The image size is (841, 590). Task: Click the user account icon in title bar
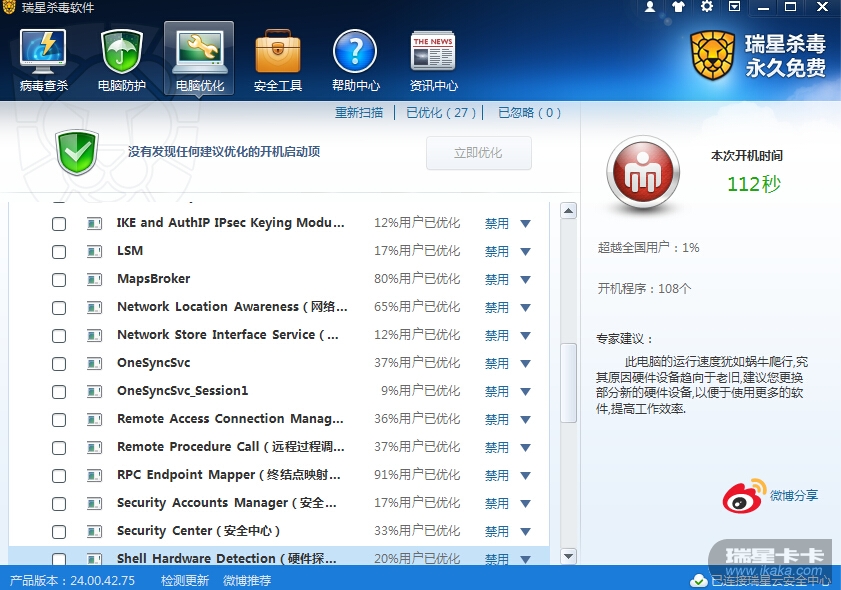[x=650, y=7]
